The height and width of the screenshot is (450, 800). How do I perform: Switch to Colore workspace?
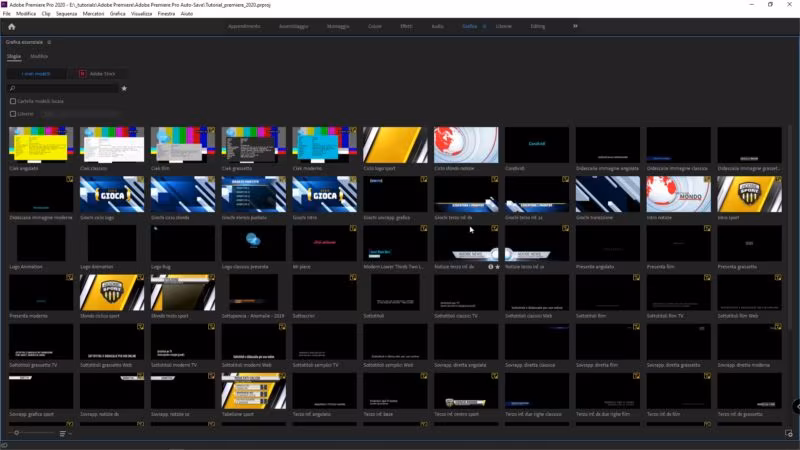(x=374, y=27)
